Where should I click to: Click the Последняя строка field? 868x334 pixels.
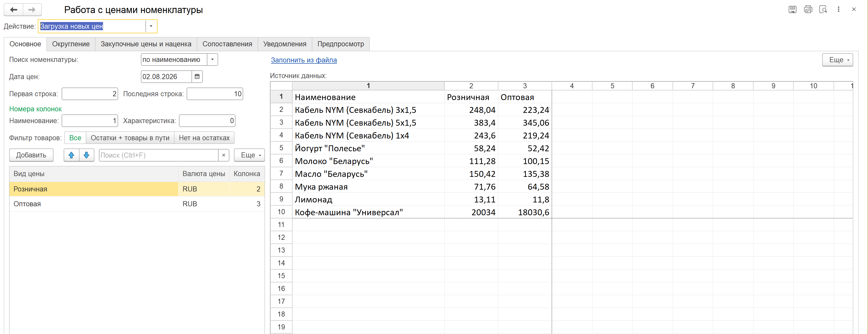tap(215, 94)
